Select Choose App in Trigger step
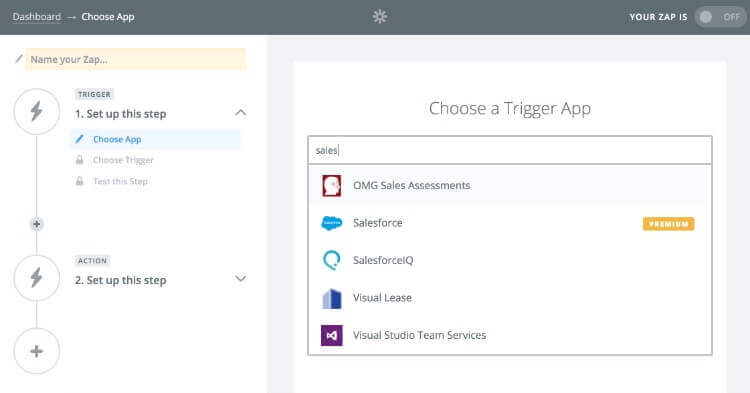Viewport: 750px width, 393px height. pos(155,139)
